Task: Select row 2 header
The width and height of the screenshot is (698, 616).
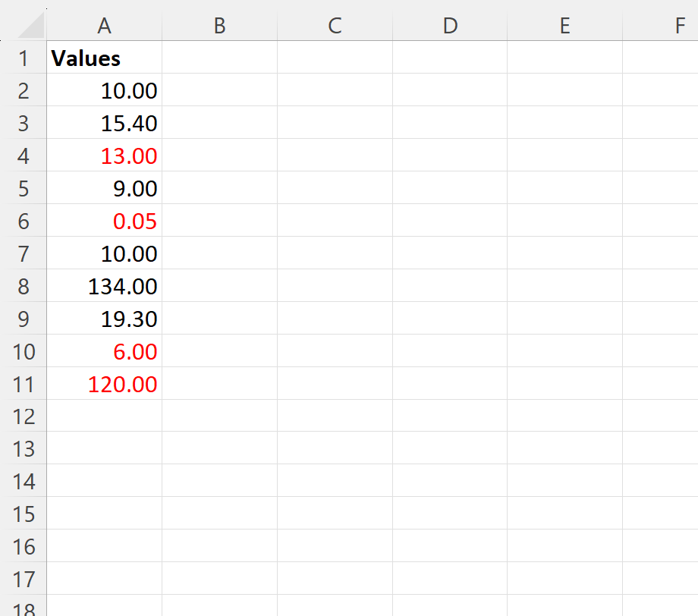Action: [24, 90]
